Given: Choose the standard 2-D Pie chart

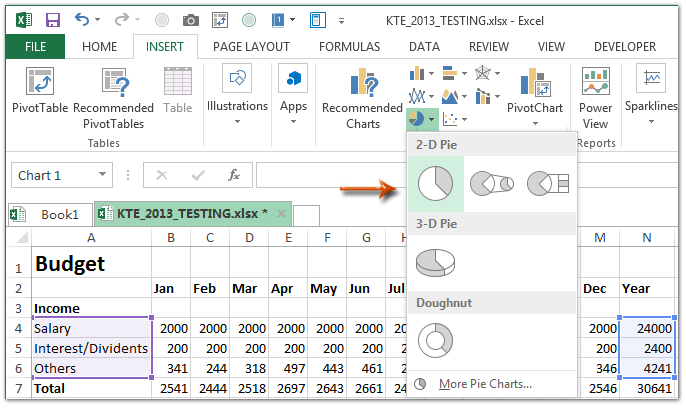Looking at the screenshot, I should click(x=436, y=184).
